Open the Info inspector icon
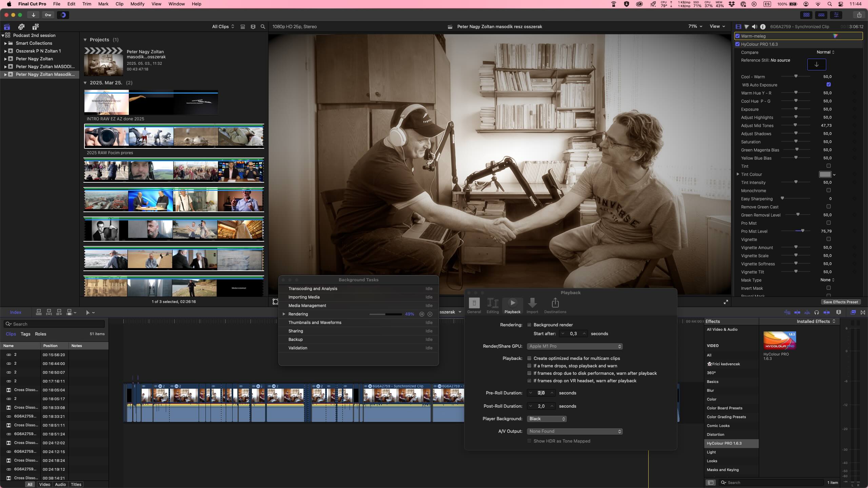The width and height of the screenshot is (868, 488). (763, 26)
